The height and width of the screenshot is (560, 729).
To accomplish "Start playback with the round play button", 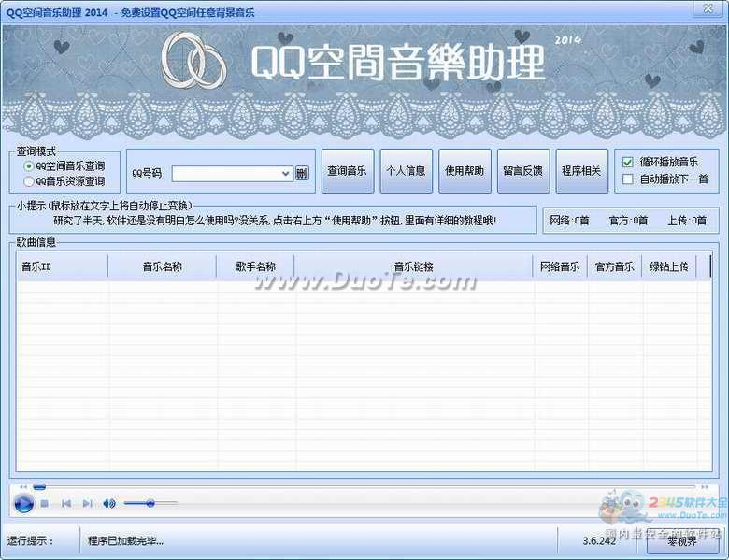I will tap(23, 503).
